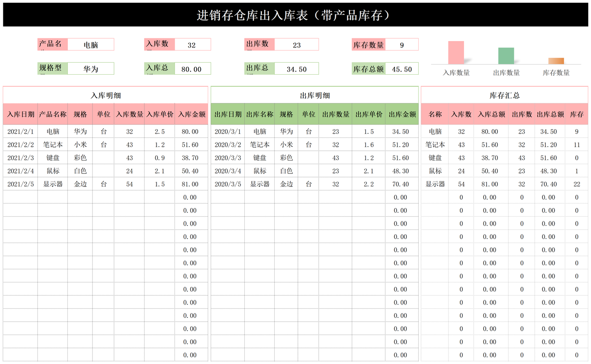Click 鼠标 in the 库存汇总 table
The image size is (591, 364).
[435, 171]
